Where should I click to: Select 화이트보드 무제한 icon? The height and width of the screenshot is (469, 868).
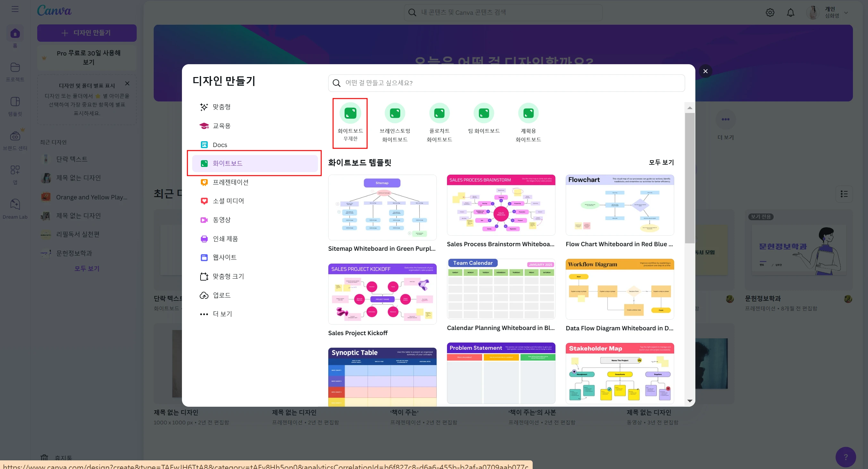click(350, 113)
